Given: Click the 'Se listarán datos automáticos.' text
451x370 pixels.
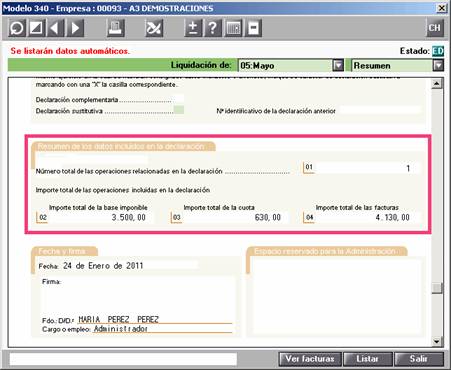Looking at the screenshot, I should (70, 51).
